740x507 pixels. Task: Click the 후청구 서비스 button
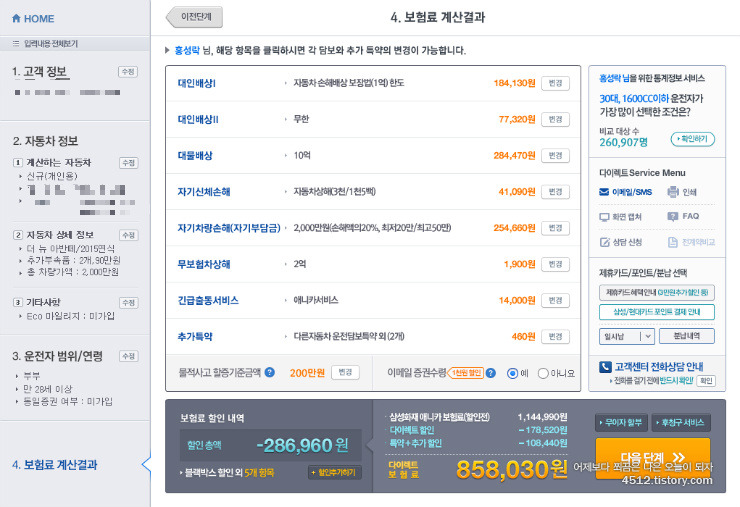coord(681,422)
